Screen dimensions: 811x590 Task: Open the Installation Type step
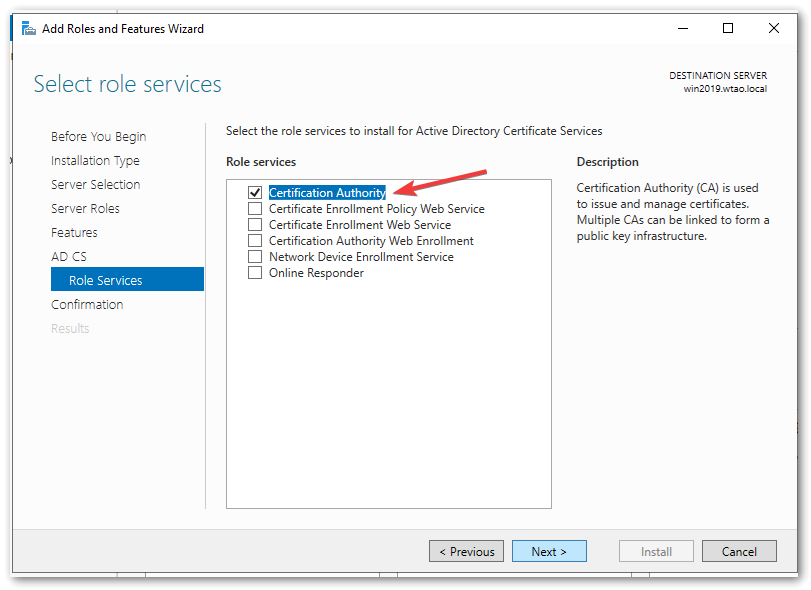(x=95, y=161)
